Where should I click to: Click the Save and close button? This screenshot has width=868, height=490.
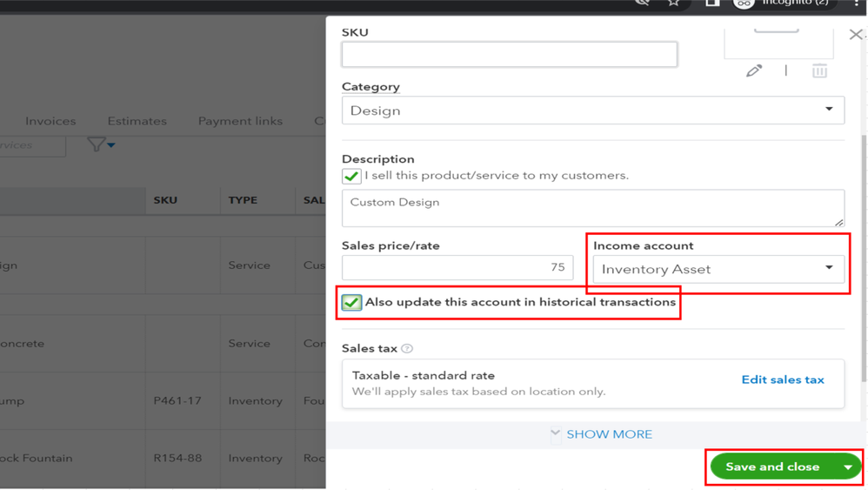[x=772, y=467]
